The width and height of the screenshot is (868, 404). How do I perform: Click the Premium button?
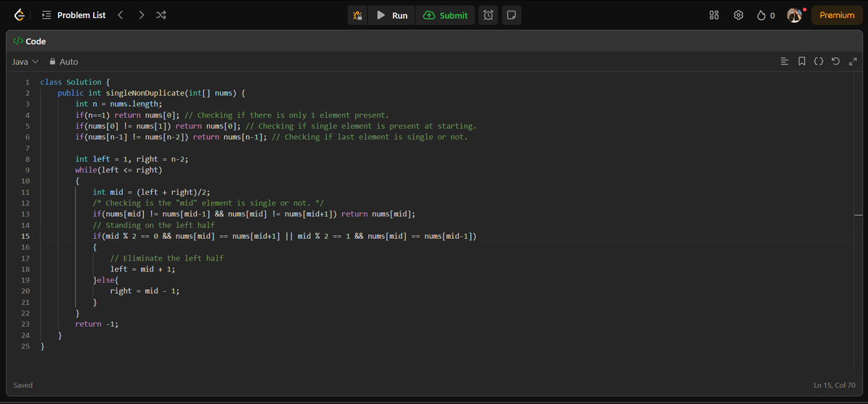tap(837, 15)
